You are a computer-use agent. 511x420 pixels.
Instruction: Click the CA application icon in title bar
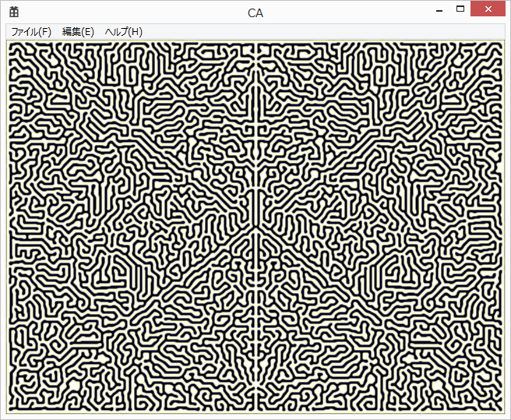tap(14, 12)
